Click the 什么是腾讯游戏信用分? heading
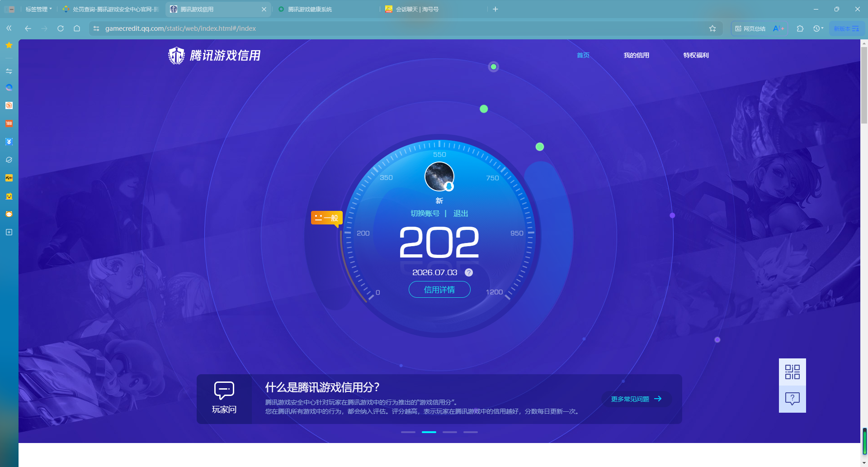The height and width of the screenshot is (467, 868). [322, 387]
